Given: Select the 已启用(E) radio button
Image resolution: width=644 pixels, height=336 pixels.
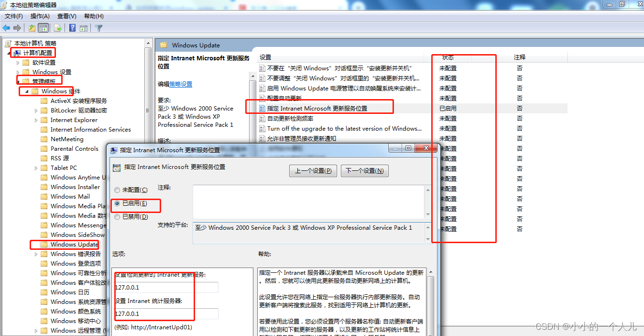Looking at the screenshot, I should click(117, 203).
